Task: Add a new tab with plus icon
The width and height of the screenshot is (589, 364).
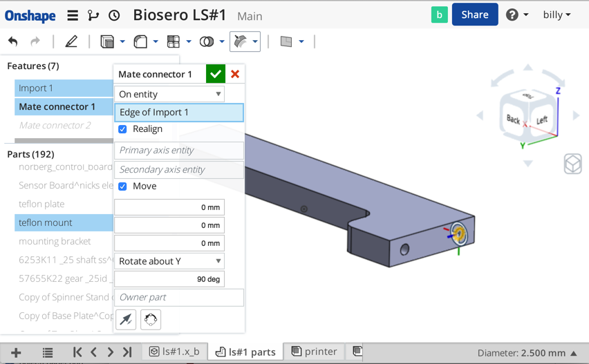Action: pyautogui.click(x=16, y=353)
